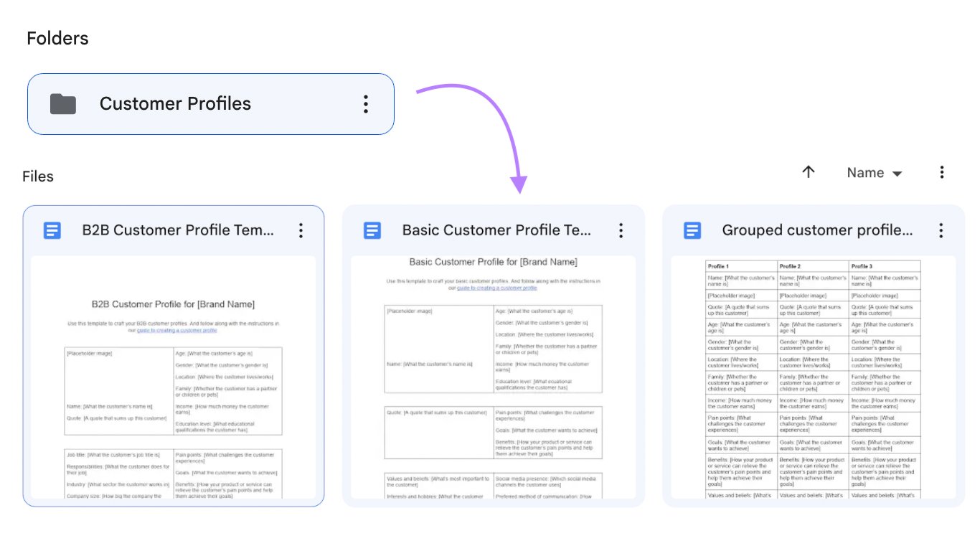Click the Google Docs icon on Basic Customer Profile Template
This screenshot has width=980, height=551.
[x=372, y=230]
